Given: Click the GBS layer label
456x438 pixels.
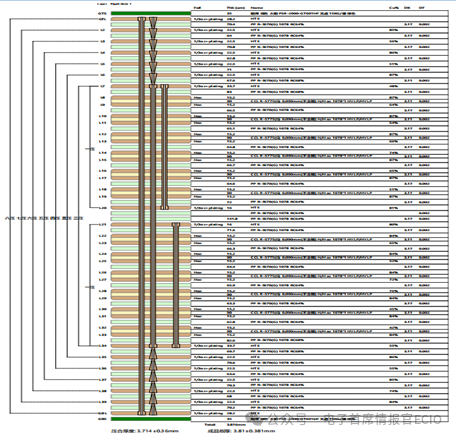Looking at the screenshot, I should click(102, 419).
